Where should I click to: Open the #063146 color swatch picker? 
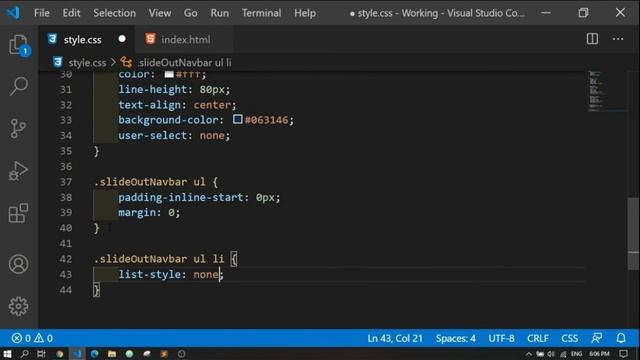click(238, 119)
